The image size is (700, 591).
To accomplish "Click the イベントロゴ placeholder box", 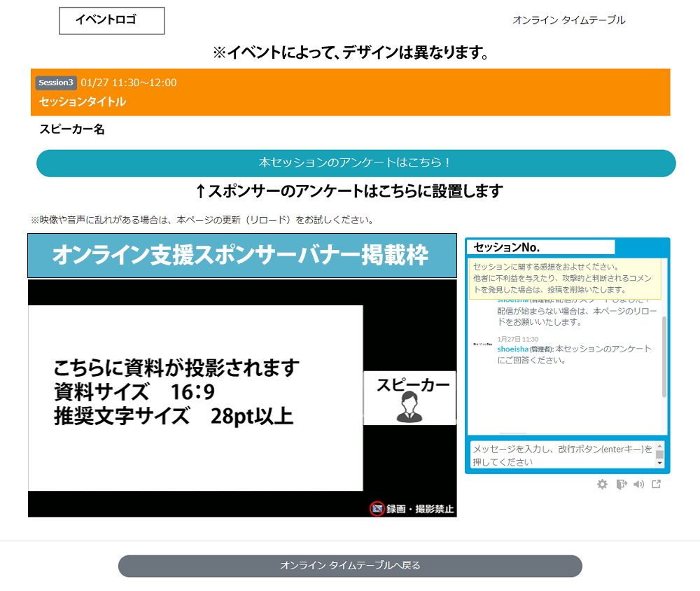I will (x=112, y=21).
